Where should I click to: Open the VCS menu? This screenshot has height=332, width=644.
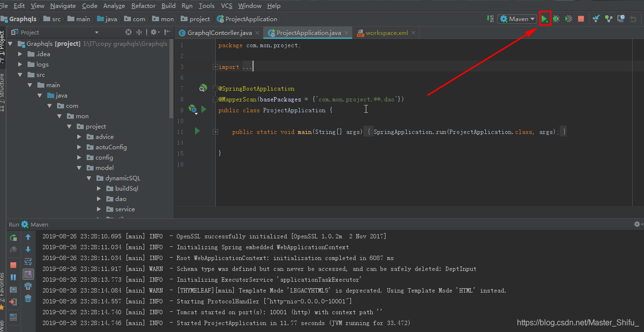pyautogui.click(x=226, y=5)
